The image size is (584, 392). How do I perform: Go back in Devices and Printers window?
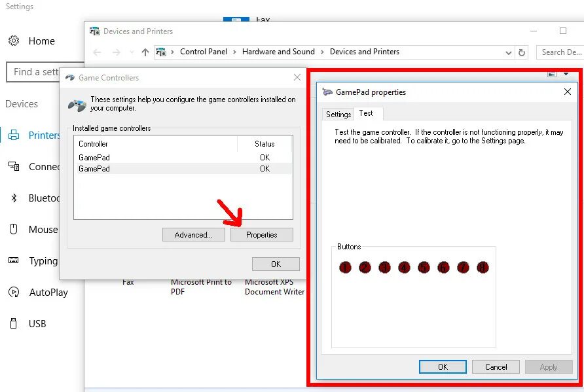[97, 52]
